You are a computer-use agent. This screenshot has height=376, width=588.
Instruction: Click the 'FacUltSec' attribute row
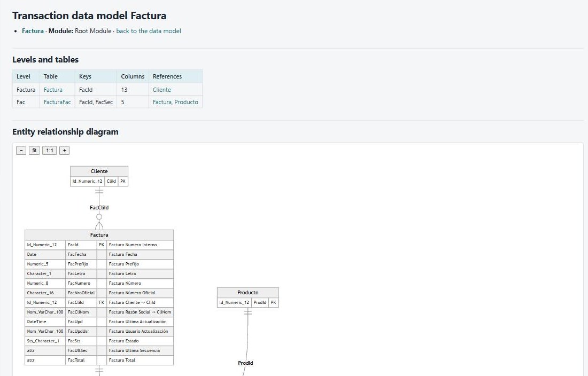tap(99, 350)
